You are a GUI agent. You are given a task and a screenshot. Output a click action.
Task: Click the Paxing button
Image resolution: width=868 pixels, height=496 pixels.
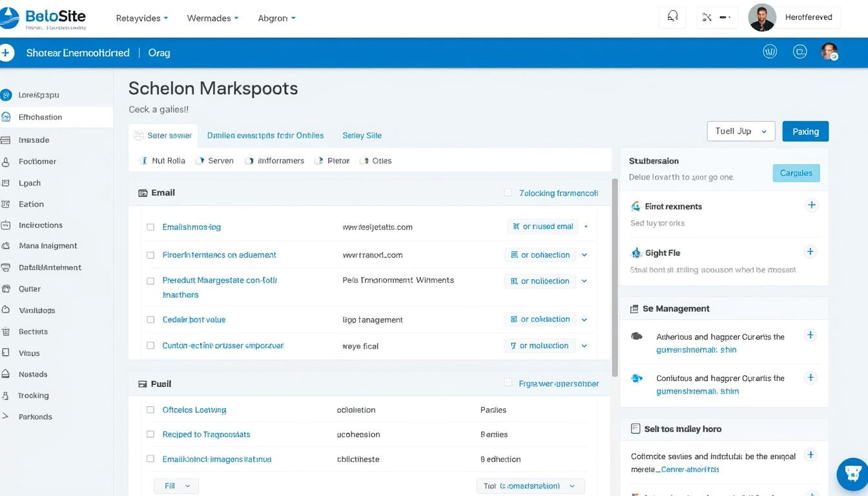click(805, 131)
